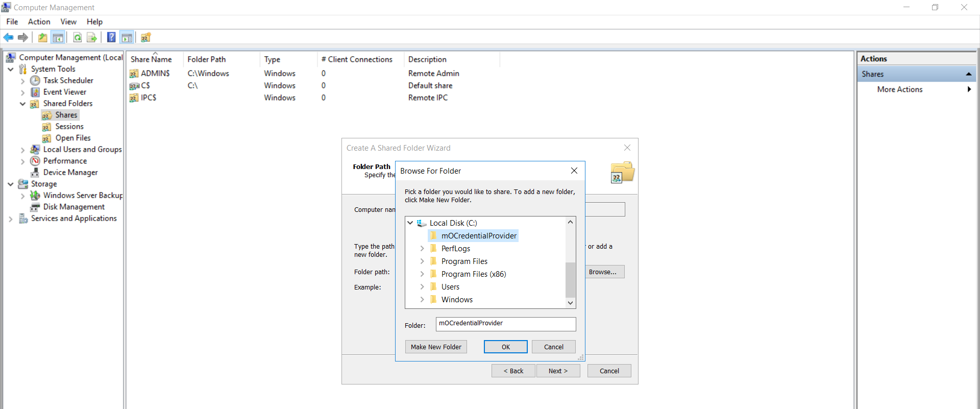Click OK in Browse For Folder
980x409 pixels.
(x=506, y=347)
